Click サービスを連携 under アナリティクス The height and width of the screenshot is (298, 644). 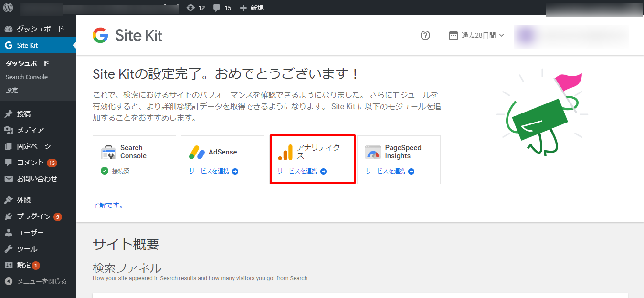tap(302, 171)
